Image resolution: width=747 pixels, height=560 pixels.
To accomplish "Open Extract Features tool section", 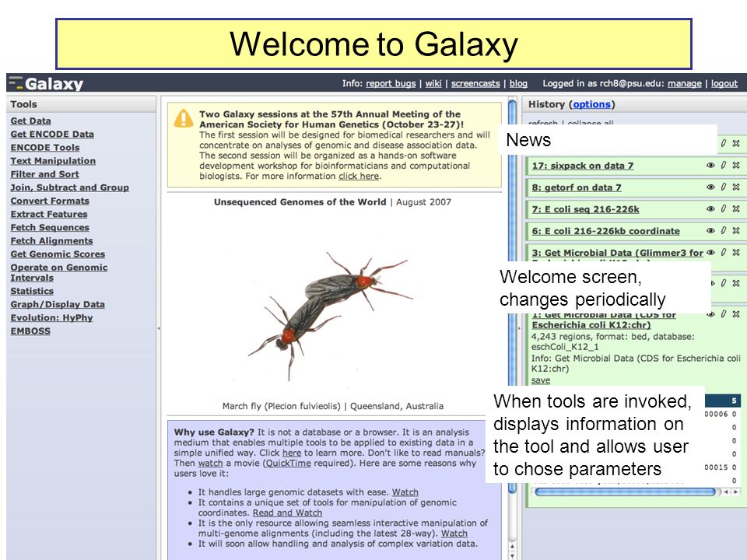I will (x=48, y=215).
